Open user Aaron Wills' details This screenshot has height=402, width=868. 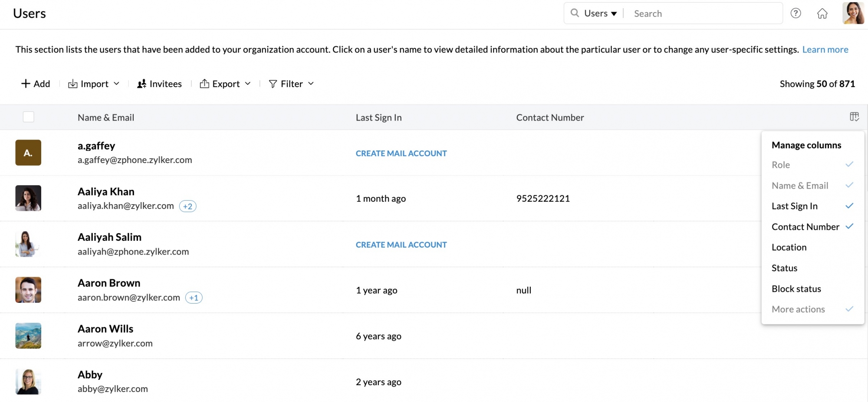(105, 329)
